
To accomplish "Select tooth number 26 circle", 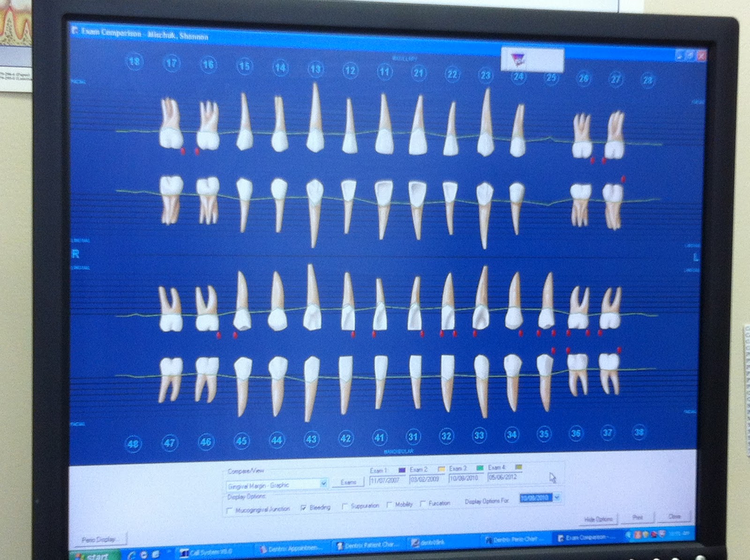I will click(584, 78).
